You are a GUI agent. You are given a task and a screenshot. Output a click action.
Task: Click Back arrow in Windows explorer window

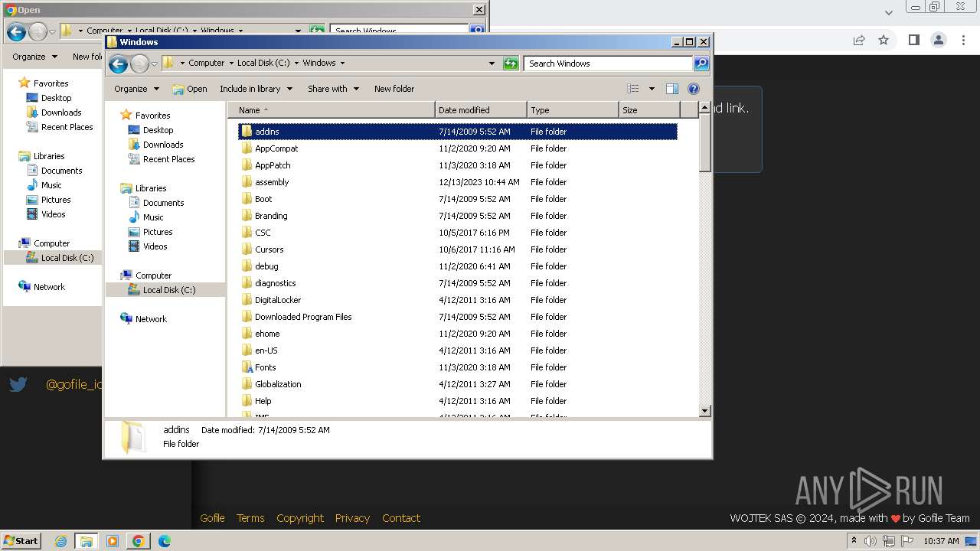[x=118, y=64]
